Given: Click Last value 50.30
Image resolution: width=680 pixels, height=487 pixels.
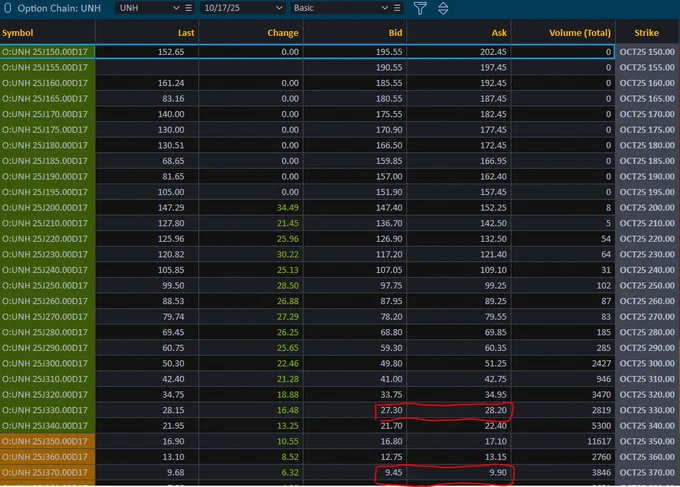Looking at the screenshot, I should pos(173,363).
